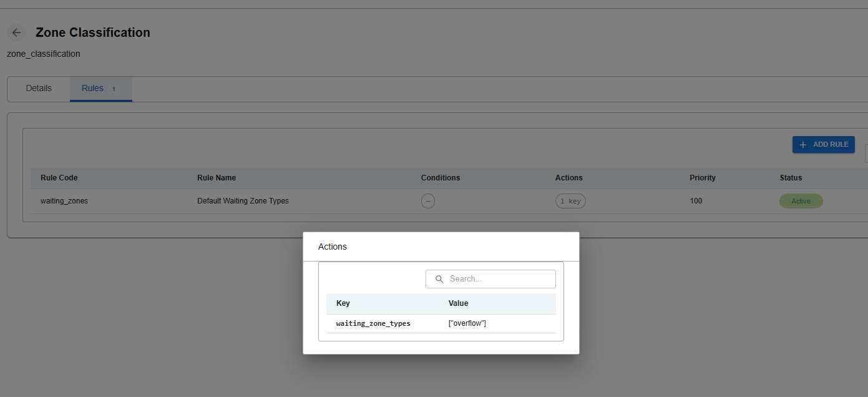Select the ["overflow"] value cell
The height and width of the screenshot is (397, 868).
(467, 323)
